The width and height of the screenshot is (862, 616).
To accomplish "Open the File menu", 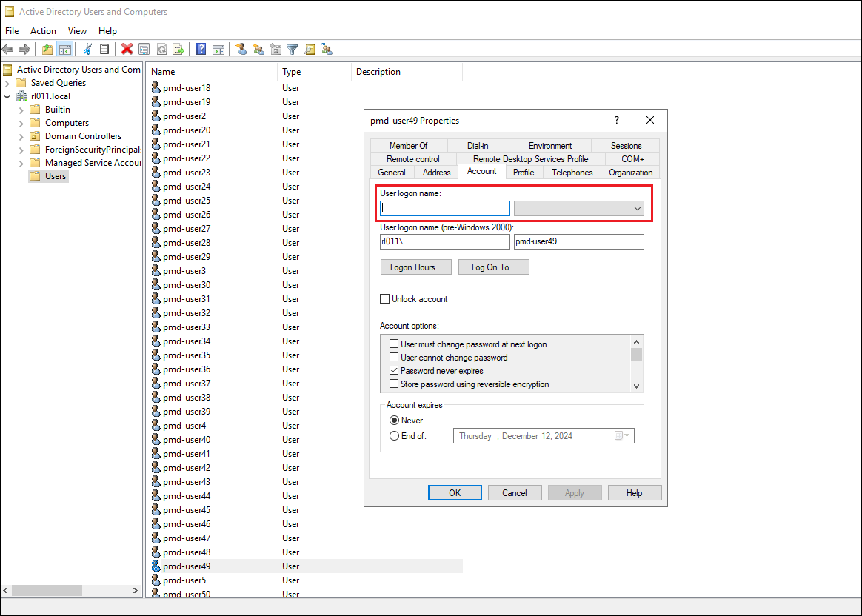I will (x=12, y=31).
